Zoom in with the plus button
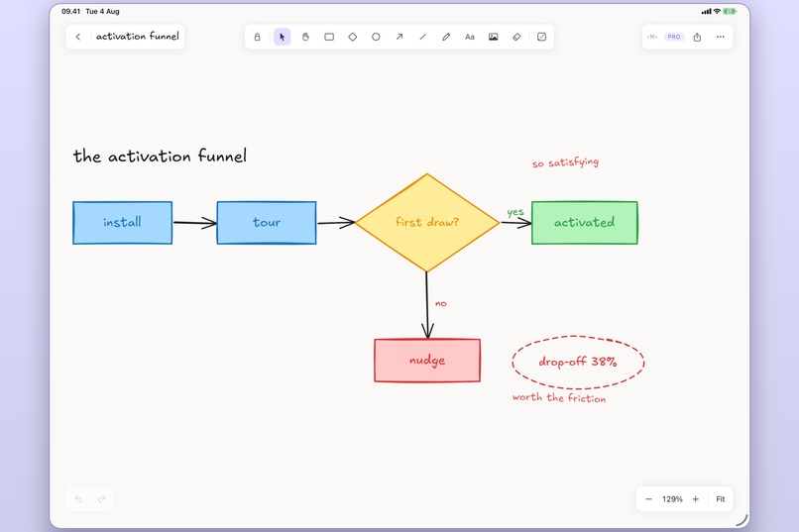The height and width of the screenshot is (532, 799). coord(696,499)
